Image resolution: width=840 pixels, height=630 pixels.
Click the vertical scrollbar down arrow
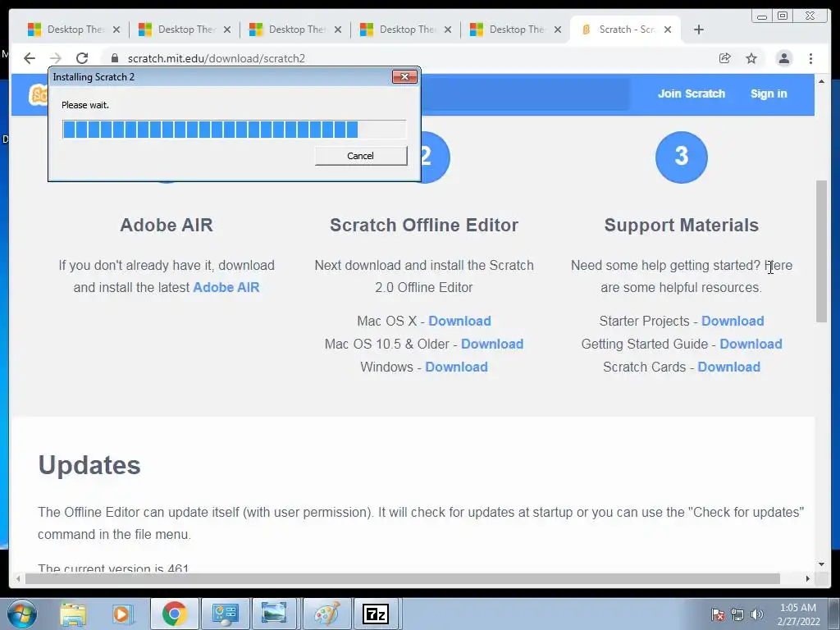pyautogui.click(x=821, y=564)
